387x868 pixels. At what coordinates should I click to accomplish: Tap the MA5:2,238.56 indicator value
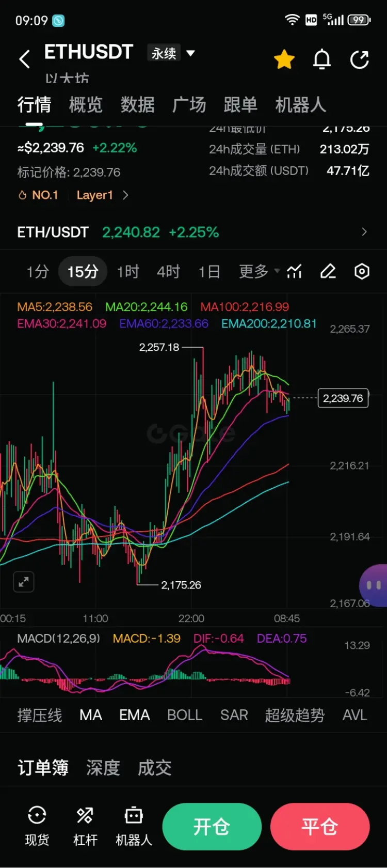[55, 307]
